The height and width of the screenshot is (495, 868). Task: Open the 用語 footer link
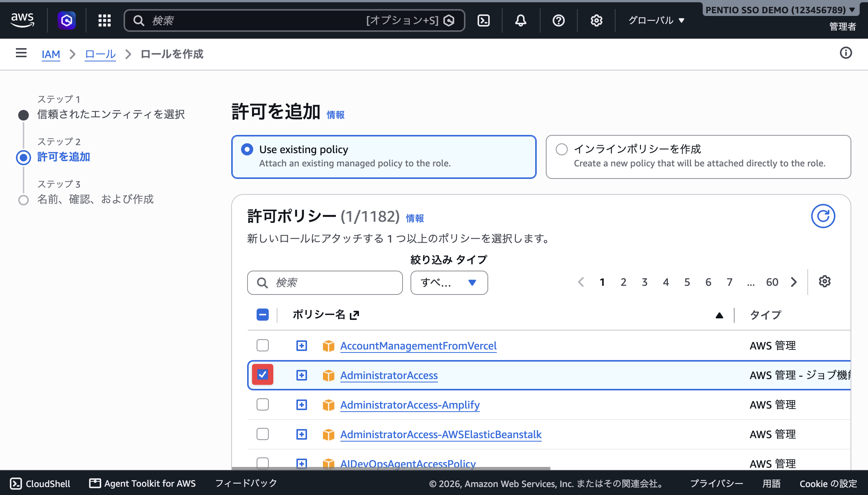771,484
